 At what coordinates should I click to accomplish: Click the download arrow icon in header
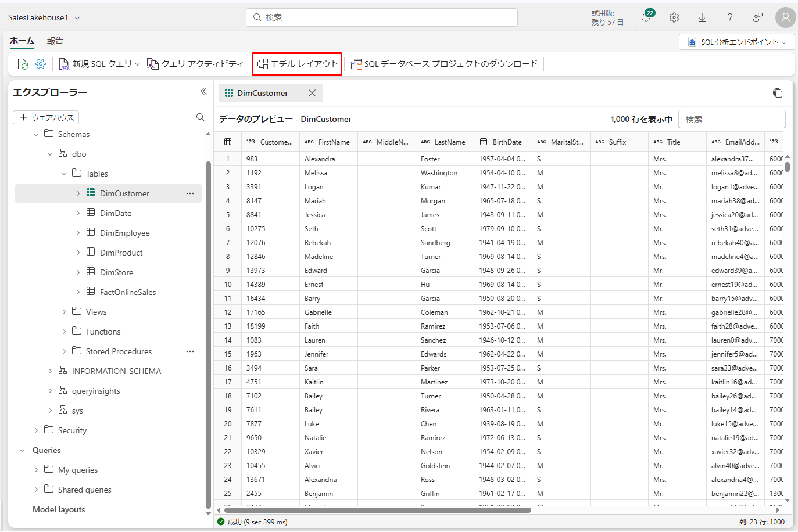pos(702,17)
